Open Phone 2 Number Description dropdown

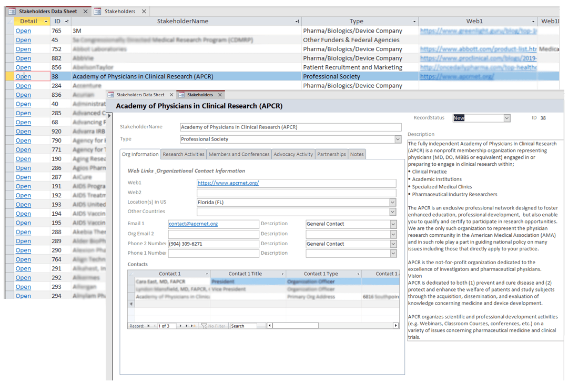click(393, 244)
